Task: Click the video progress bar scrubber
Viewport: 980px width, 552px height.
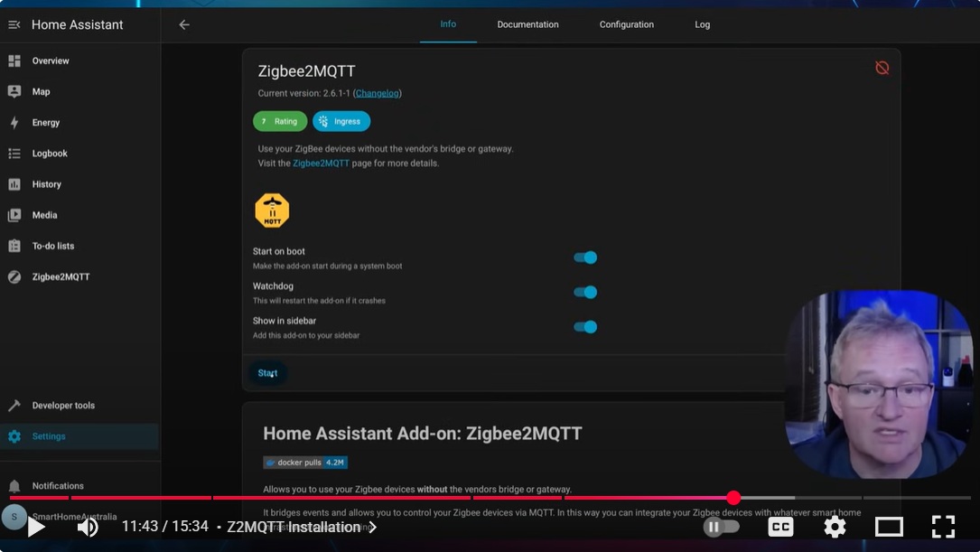Action: click(733, 498)
